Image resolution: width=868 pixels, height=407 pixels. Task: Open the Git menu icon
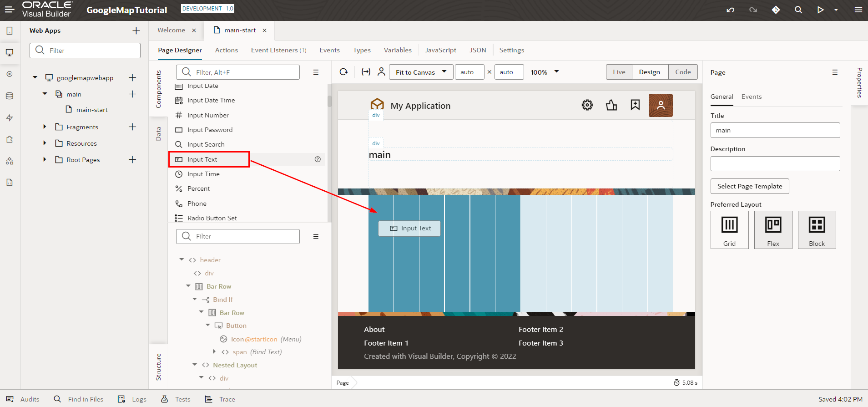[776, 10]
